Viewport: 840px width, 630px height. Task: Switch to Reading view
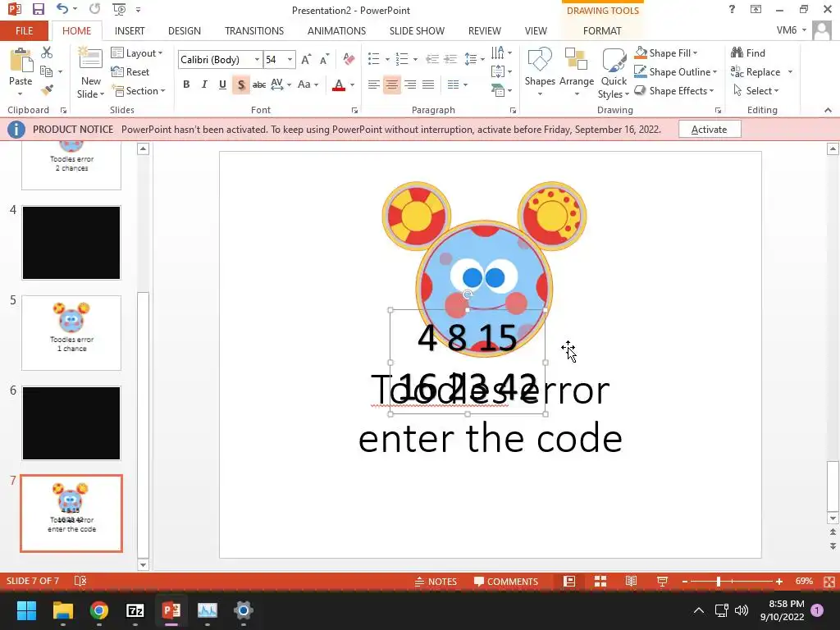[x=631, y=582]
